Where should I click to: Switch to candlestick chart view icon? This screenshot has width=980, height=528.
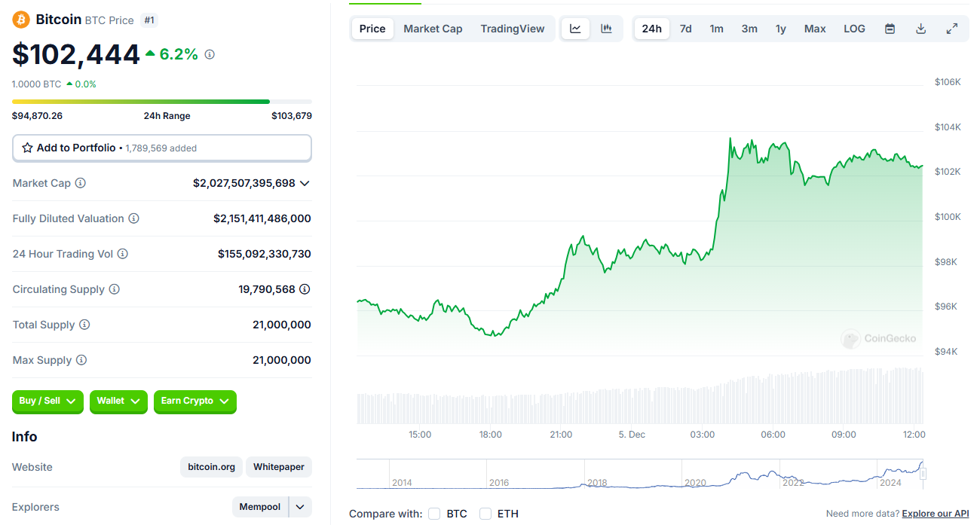[606, 29]
